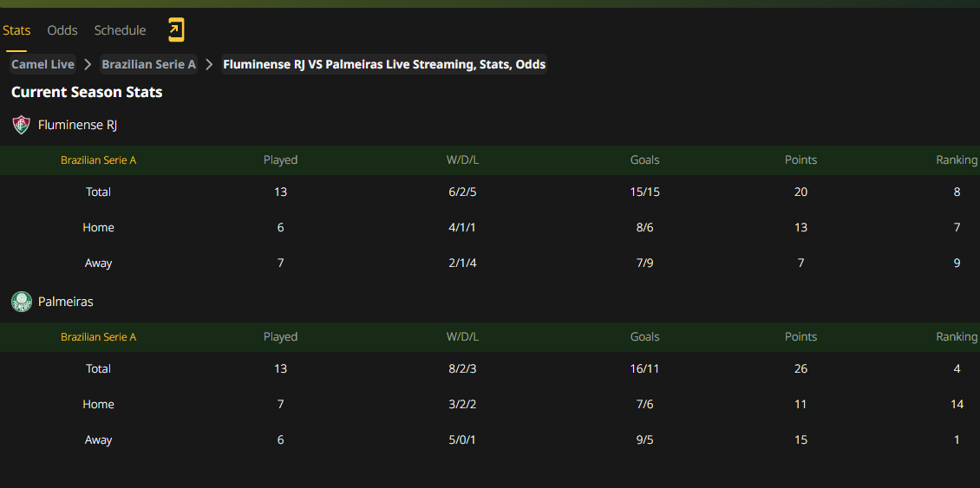Select the Fluminense RJ team name
Image resolution: width=980 pixels, height=488 pixels.
point(77,125)
